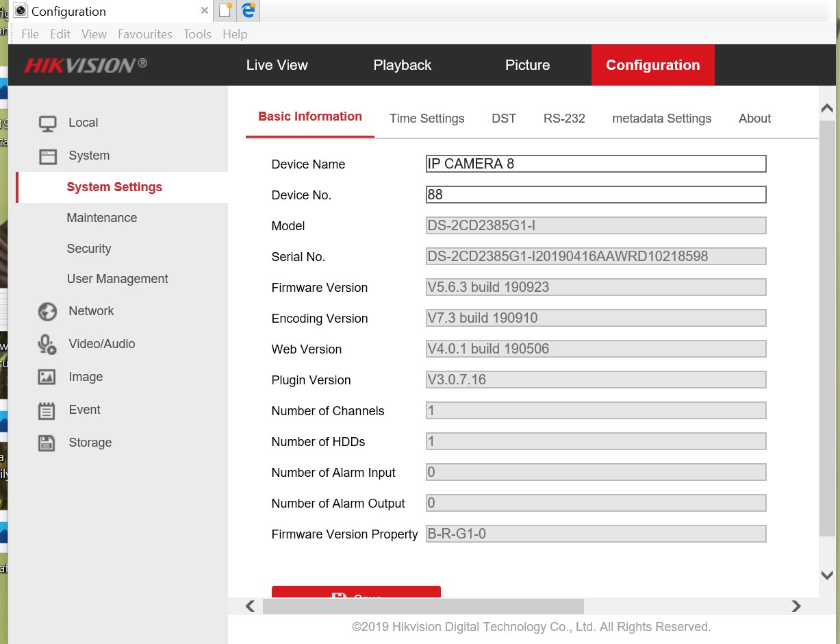Switch to the Time Settings tab
This screenshot has height=644, width=840.
click(x=427, y=119)
